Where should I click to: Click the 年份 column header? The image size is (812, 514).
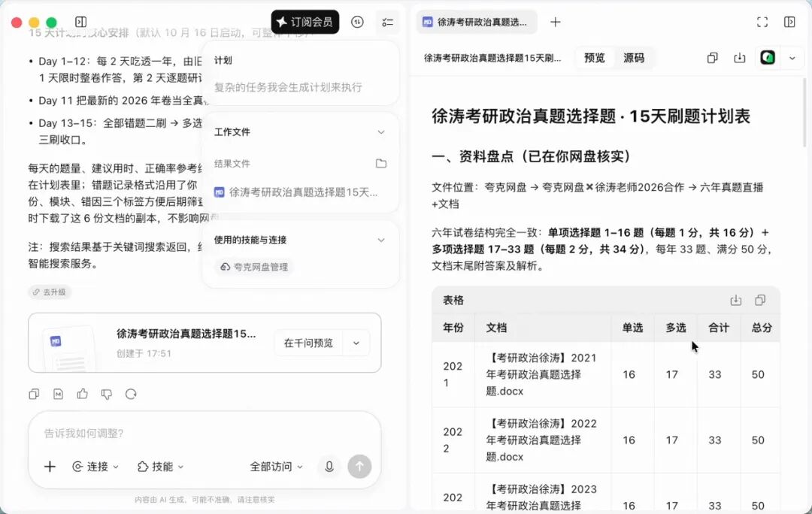(x=453, y=328)
